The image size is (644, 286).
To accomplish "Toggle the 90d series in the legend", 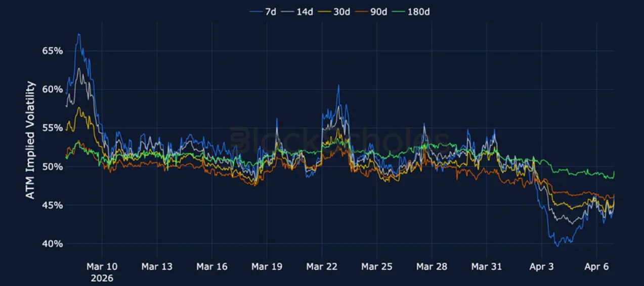I will coord(371,11).
